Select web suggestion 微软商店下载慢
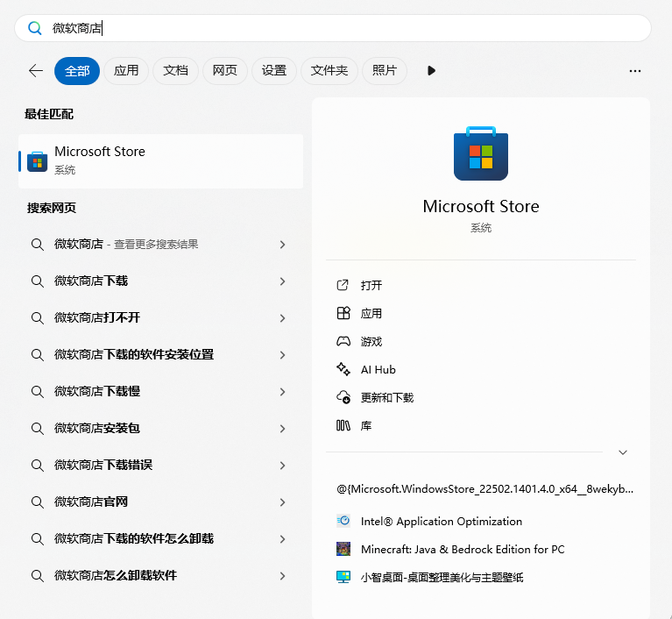Viewport: 672px width, 619px height. point(159,392)
